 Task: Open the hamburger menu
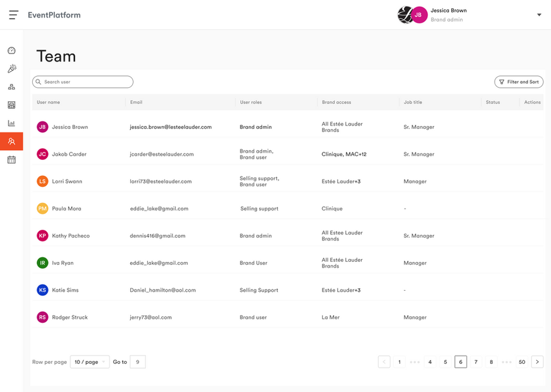click(x=14, y=15)
